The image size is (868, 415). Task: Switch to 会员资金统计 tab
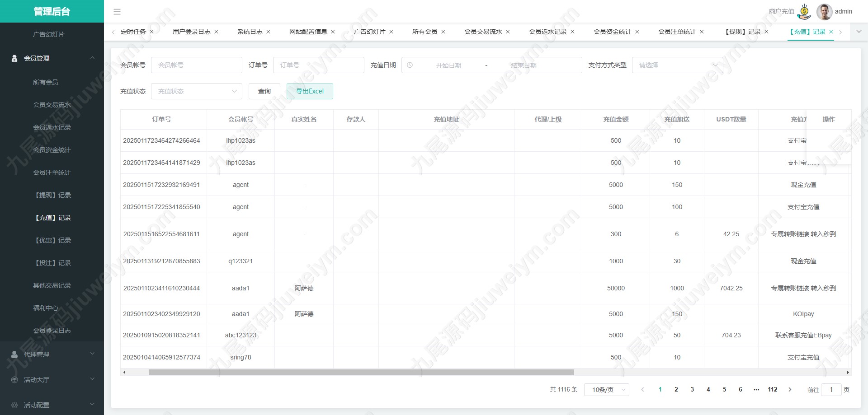[x=612, y=32]
